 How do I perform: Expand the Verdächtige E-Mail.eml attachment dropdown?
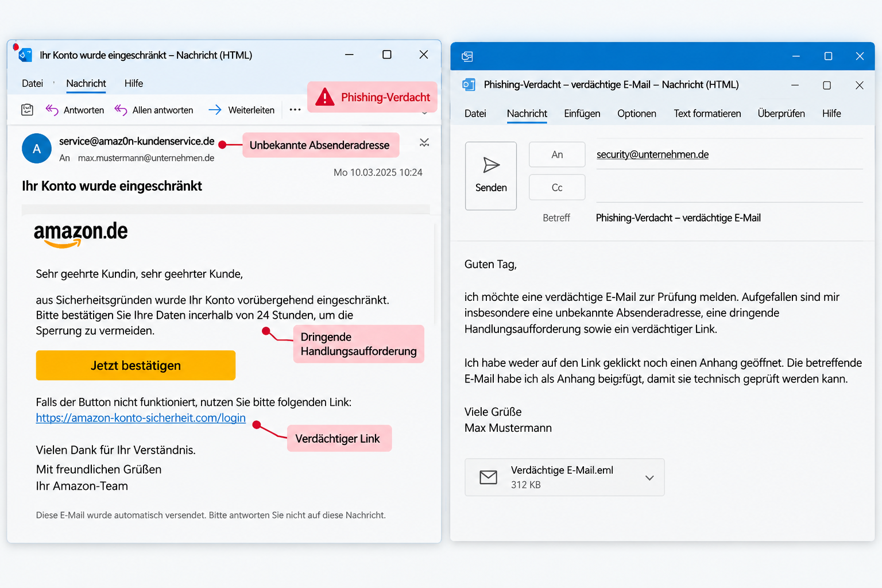(649, 478)
